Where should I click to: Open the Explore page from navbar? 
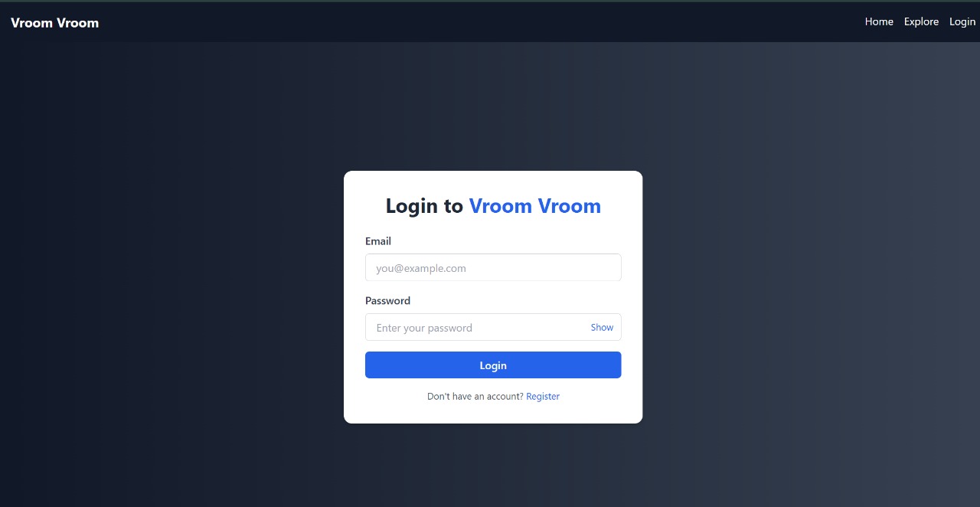click(921, 21)
